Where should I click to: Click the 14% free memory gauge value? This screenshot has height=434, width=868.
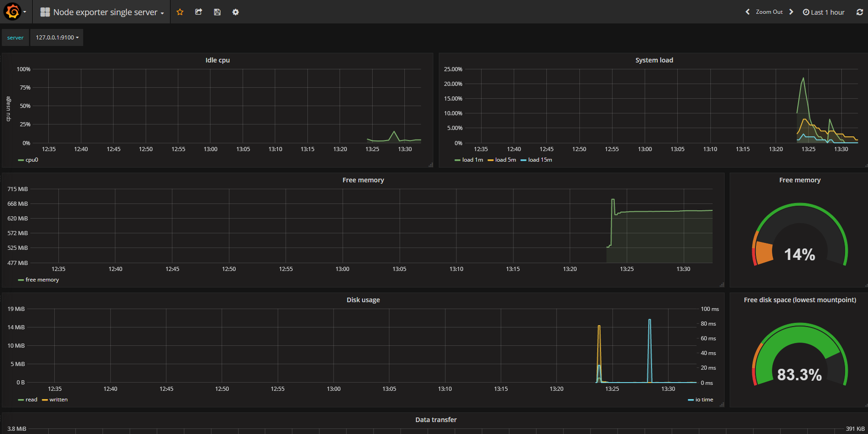[x=800, y=254]
